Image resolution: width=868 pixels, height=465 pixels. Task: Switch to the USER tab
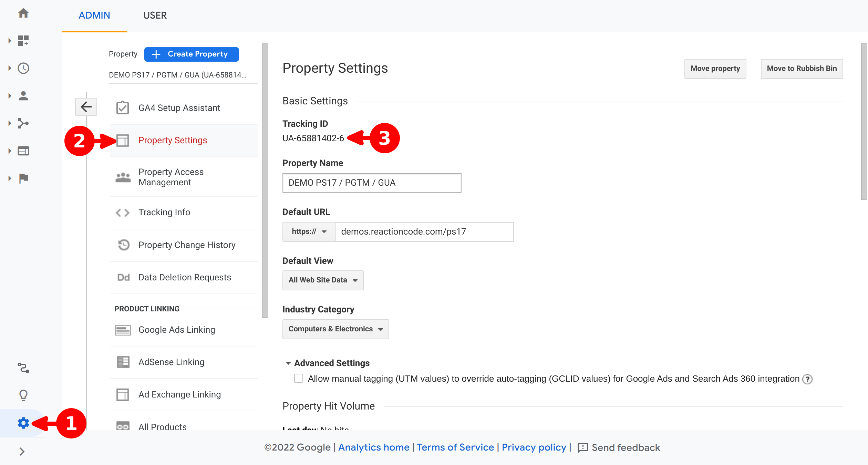155,15
